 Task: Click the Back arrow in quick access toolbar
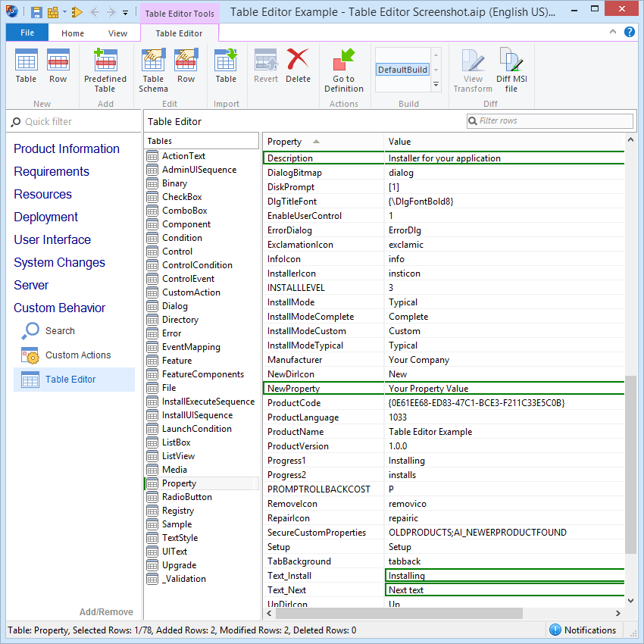pyautogui.click(x=95, y=12)
